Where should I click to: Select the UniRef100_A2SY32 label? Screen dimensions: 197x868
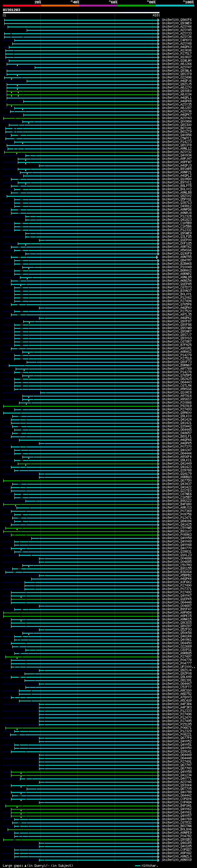coord(177,152)
